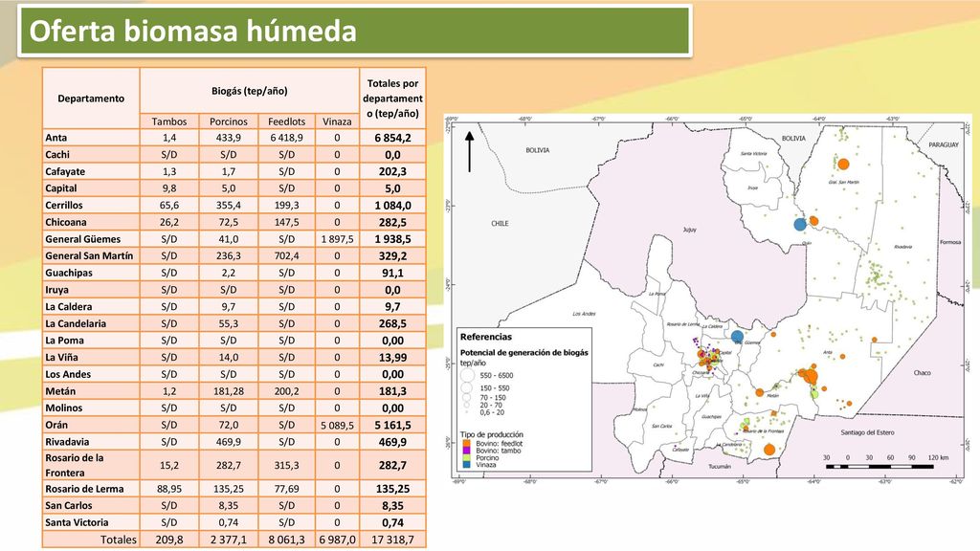Select General San Martín's feedlots value '702,4'

287,255
